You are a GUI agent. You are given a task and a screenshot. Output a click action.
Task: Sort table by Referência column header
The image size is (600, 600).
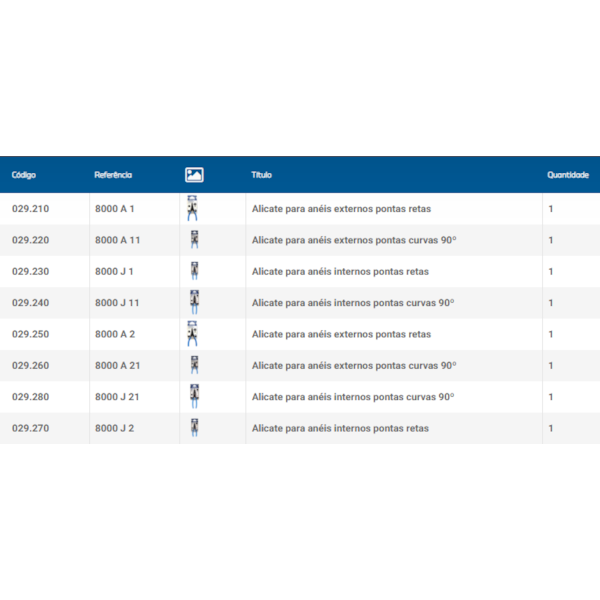[x=113, y=175]
